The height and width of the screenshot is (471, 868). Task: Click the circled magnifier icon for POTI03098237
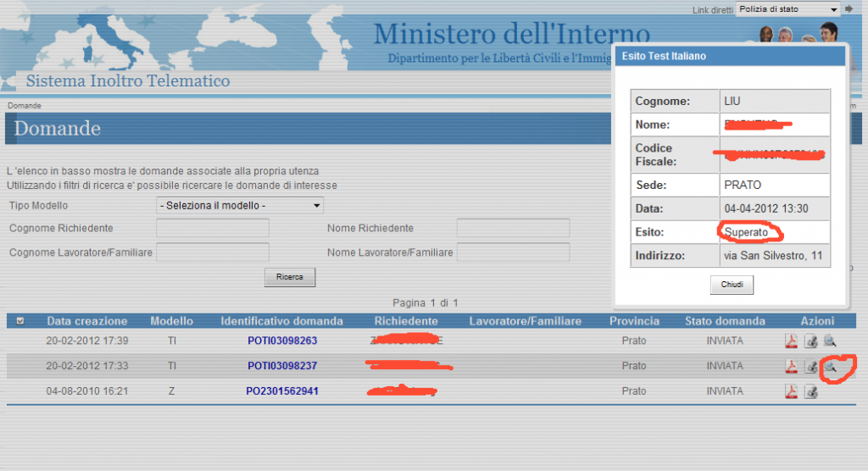(x=830, y=366)
